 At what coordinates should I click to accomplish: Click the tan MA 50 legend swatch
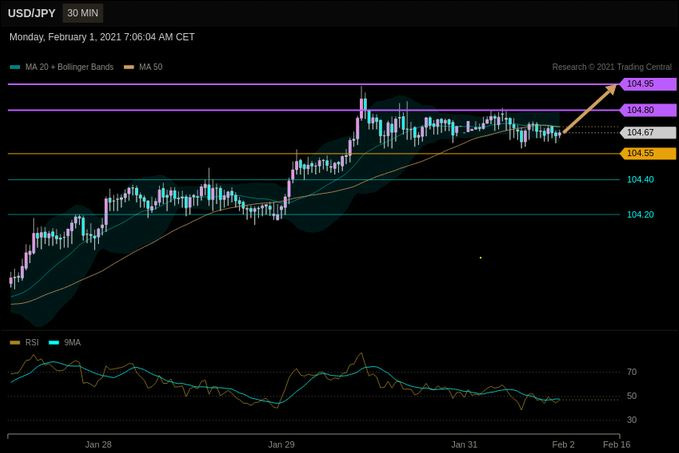click(129, 67)
